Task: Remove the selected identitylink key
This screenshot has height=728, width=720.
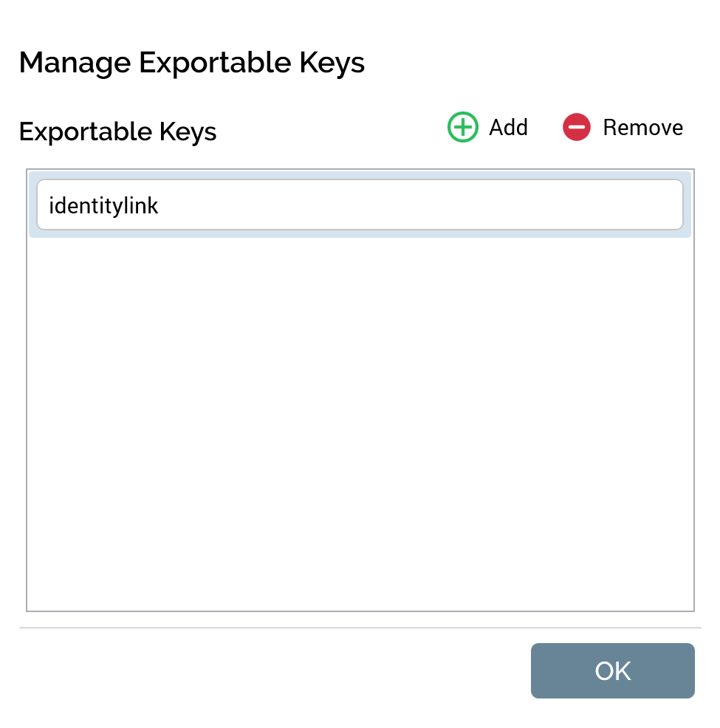Action: 623,128
